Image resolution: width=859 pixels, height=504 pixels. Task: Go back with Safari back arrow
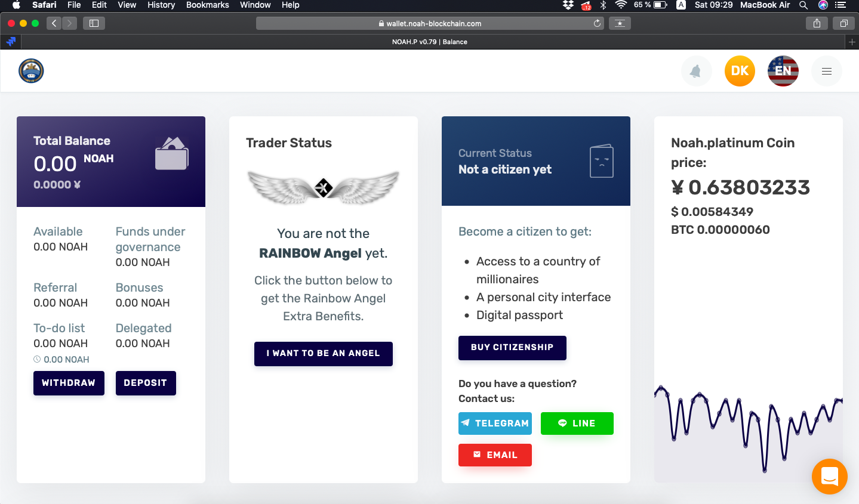coord(54,23)
